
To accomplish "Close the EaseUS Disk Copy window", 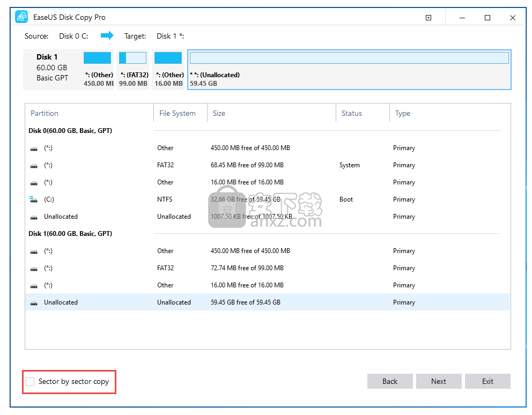I will click(513, 18).
